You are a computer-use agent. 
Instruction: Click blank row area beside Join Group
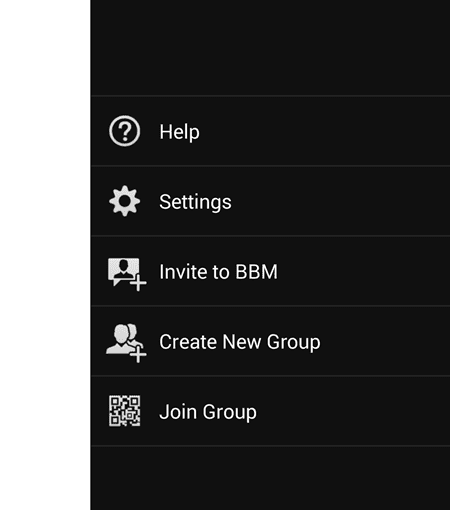[353, 411]
